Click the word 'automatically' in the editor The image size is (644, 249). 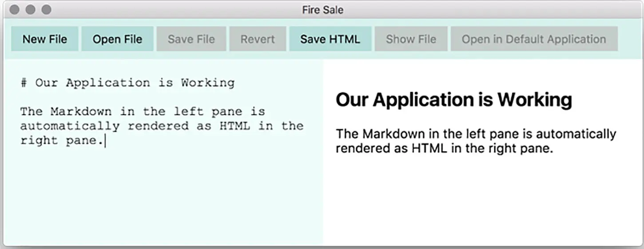coord(70,126)
